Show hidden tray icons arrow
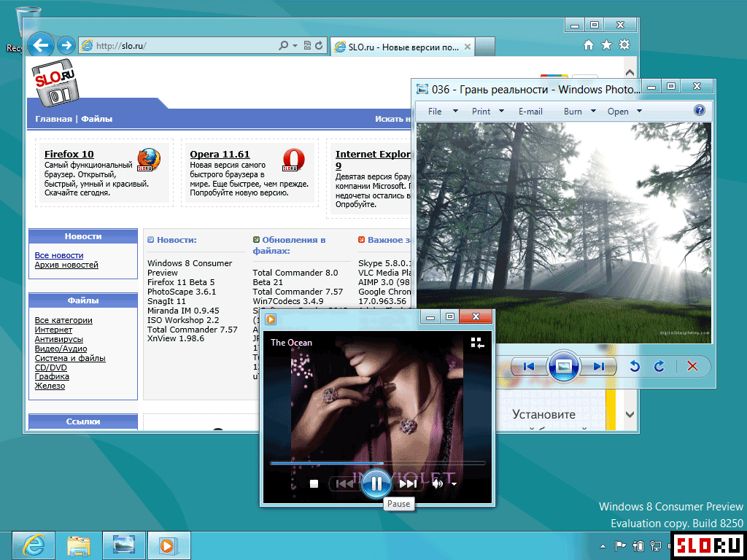The width and height of the screenshot is (747, 560). pyautogui.click(x=603, y=546)
